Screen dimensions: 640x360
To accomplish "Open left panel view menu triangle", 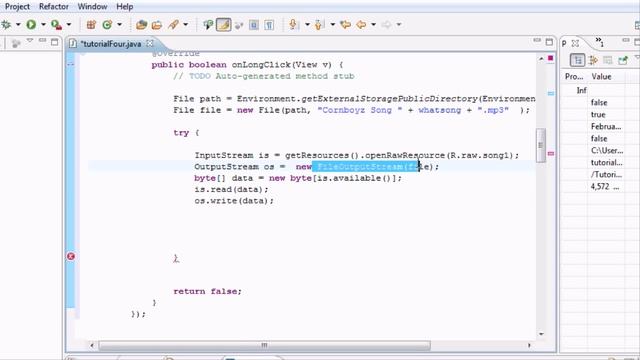I will tap(30, 41).
